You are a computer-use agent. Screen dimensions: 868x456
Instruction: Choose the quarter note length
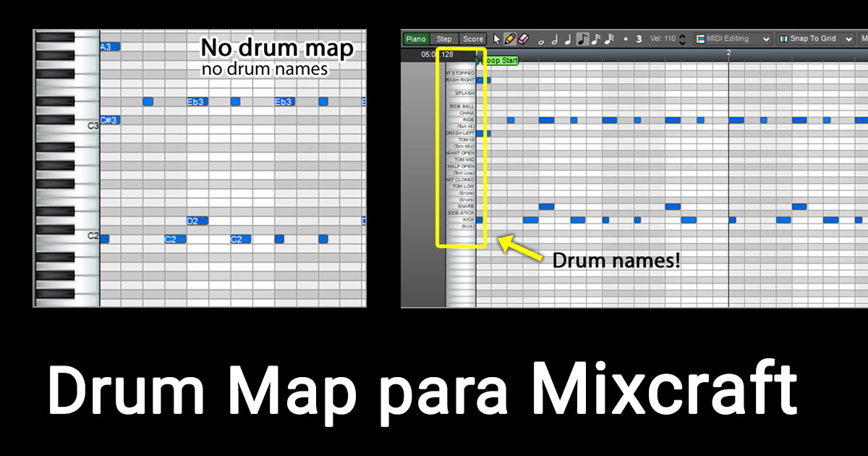click(568, 39)
